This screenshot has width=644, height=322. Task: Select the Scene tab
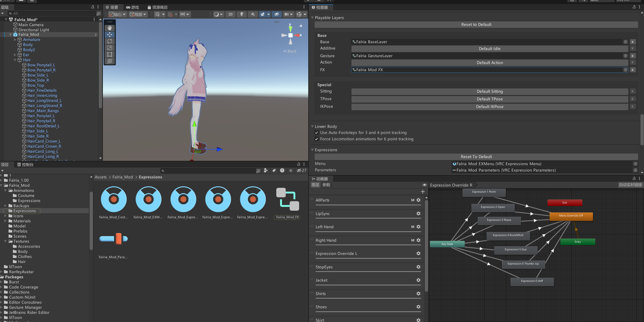tap(112, 7)
